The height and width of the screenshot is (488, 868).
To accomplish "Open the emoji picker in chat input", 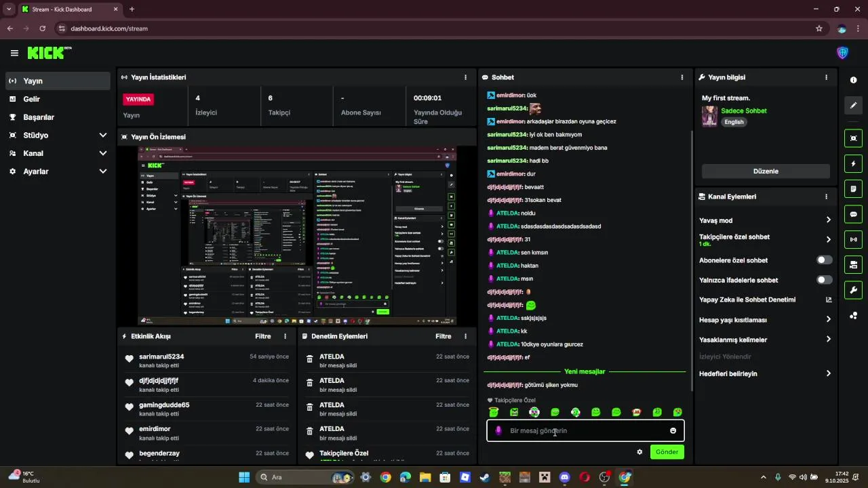I will pos(673,431).
